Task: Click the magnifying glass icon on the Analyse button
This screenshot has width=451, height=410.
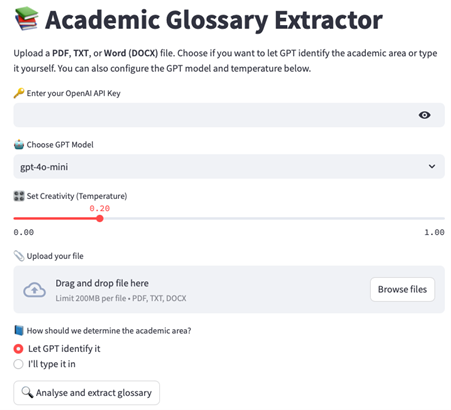Action: click(27, 392)
